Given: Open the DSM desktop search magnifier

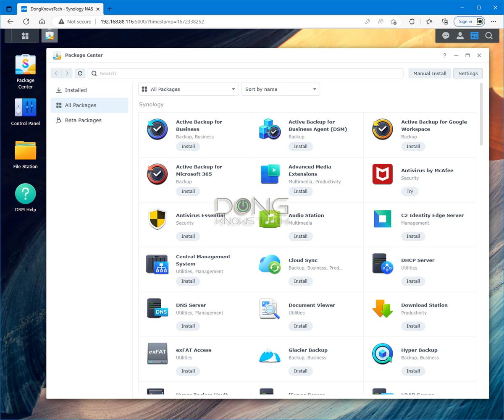Looking at the screenshot, I should 489,36.
